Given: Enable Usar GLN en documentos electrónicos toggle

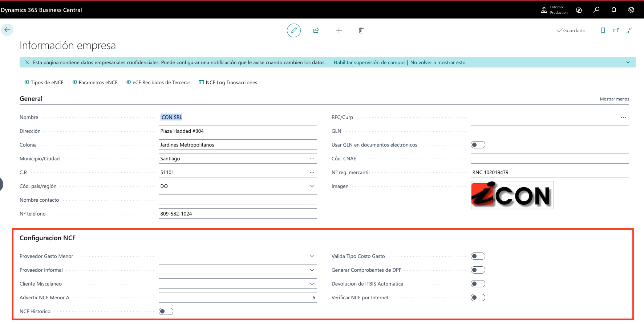Looking at the screenshot, I should tap(478, 145).
